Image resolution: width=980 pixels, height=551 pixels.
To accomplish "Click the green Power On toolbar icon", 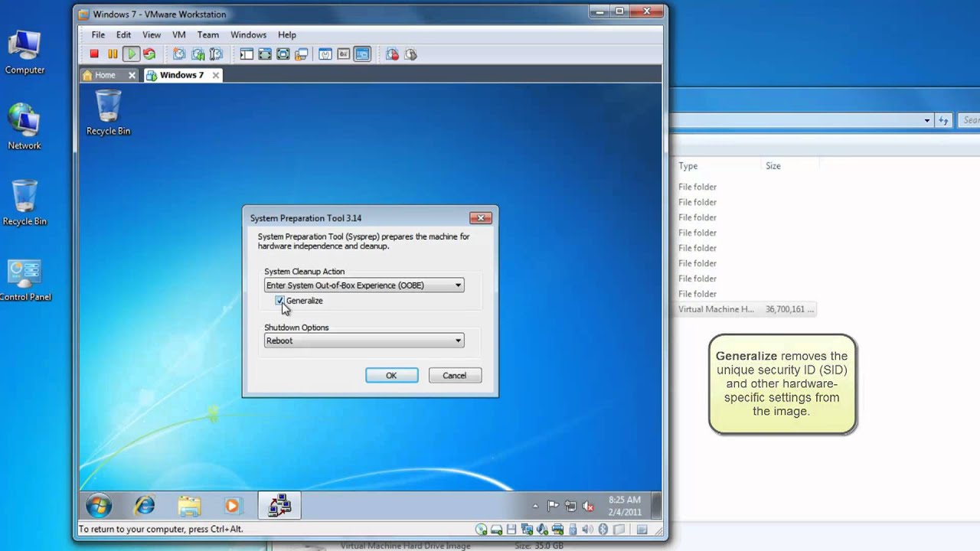I will pos(131,54).
